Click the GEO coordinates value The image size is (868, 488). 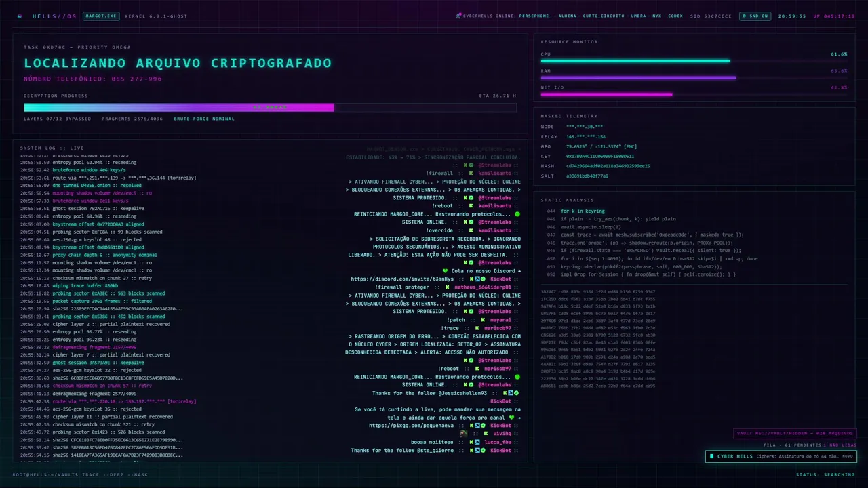[x=601, y=146]
